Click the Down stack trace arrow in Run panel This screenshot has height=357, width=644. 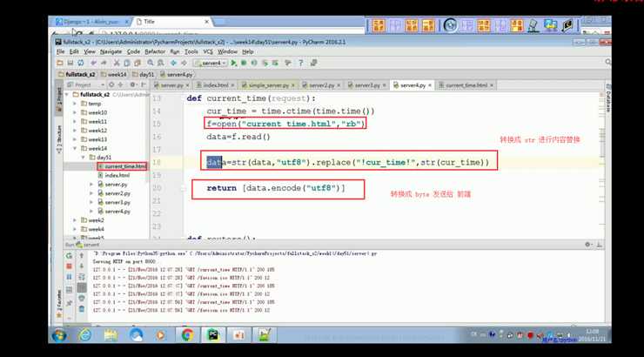82,266
